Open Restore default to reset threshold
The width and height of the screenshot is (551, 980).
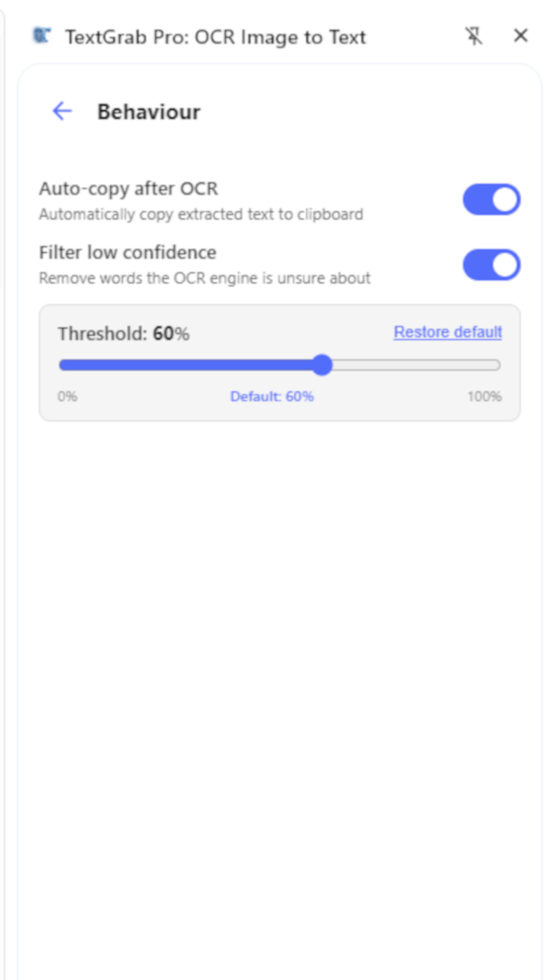coord(447,332)
